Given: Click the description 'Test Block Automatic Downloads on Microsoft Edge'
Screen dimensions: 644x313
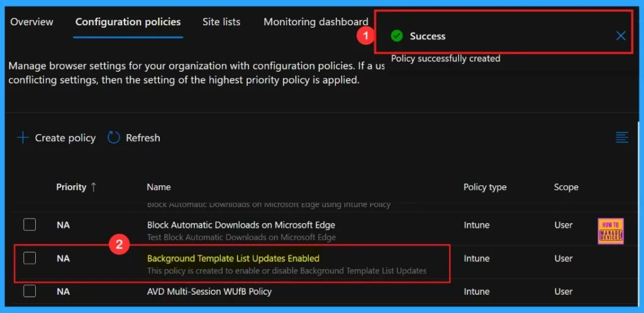Looking at the screenshot, I should click(241, 237).
